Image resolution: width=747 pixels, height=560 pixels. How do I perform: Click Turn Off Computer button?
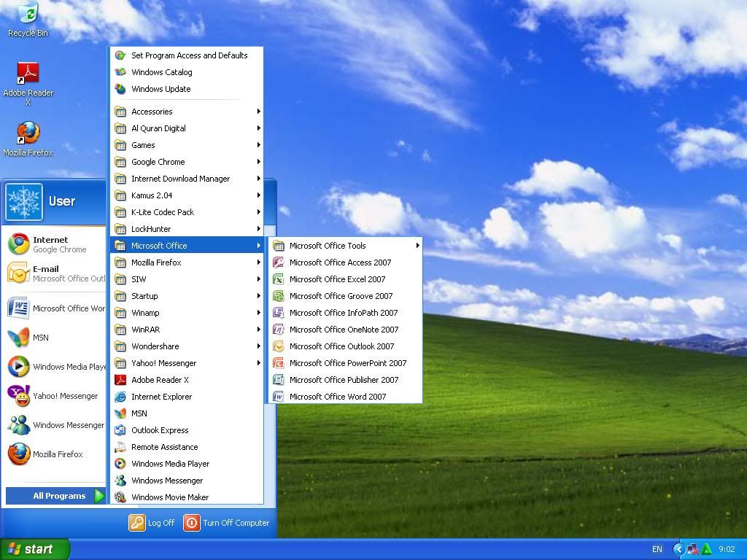[x=227, y=522]
